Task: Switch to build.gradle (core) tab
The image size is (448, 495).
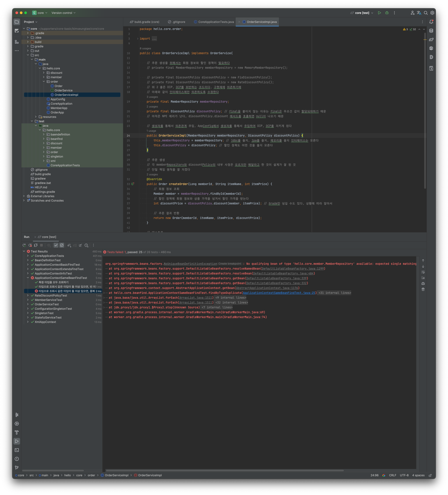Action: pyautogui.click(x=144, y=22)
